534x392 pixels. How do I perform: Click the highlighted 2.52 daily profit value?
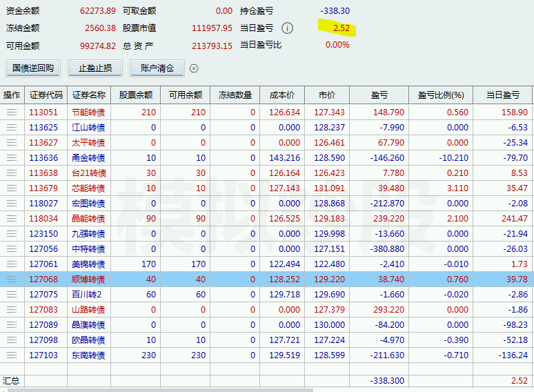pyautogui.click(x=341, y=28)
